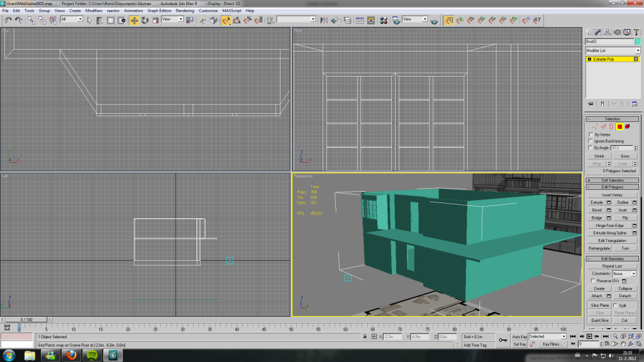Screen dimensions: 644x362
Task: Tick the Ignore Backfacing checkbox
Action: coord(591,141)
